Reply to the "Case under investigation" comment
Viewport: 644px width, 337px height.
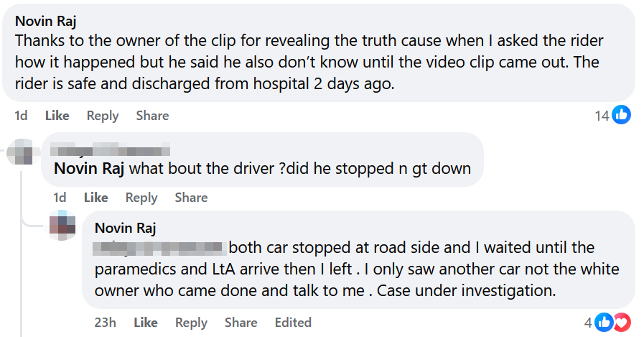[191, 323]
